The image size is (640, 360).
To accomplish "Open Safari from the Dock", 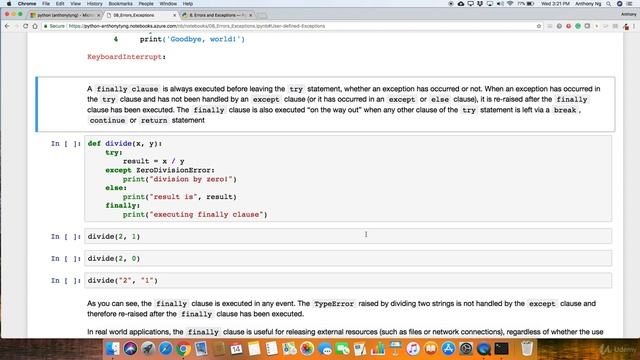I will click(x=166, y=349).
